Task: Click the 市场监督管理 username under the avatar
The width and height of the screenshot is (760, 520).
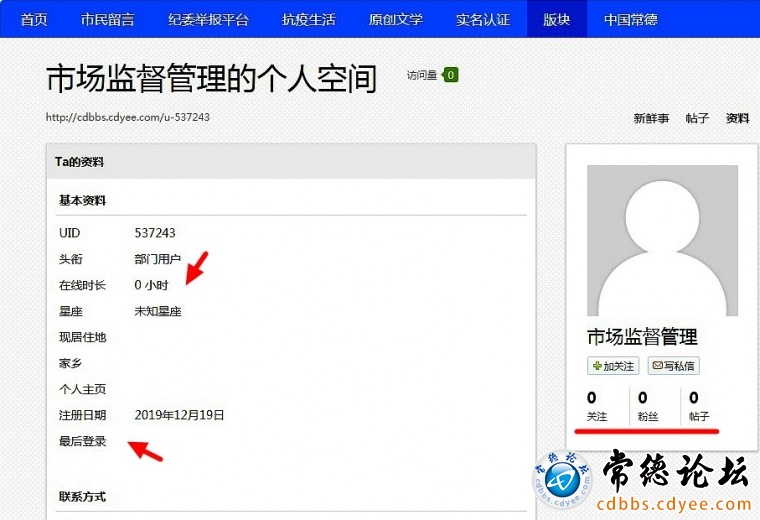Action: (x=642, y=337)
